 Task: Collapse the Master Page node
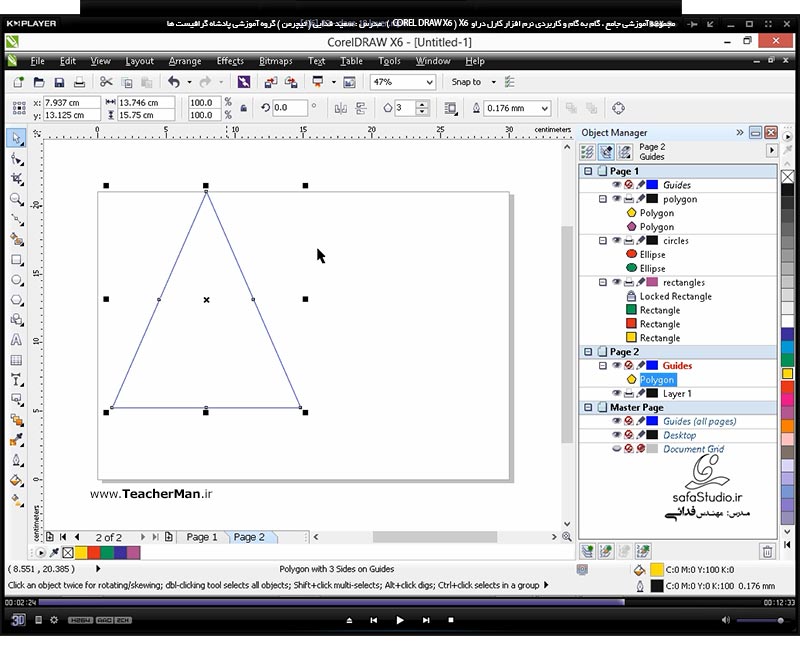[x=588, y=407]
